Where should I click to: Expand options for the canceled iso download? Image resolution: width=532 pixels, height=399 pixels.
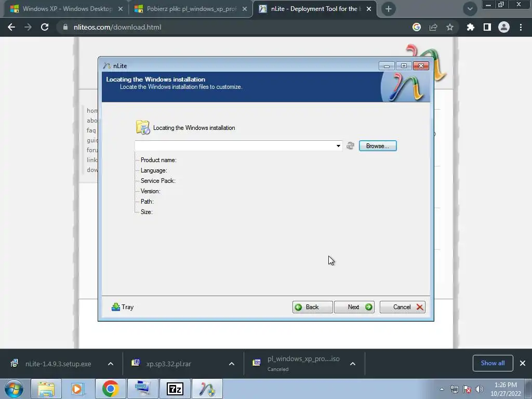click(353, 364)
